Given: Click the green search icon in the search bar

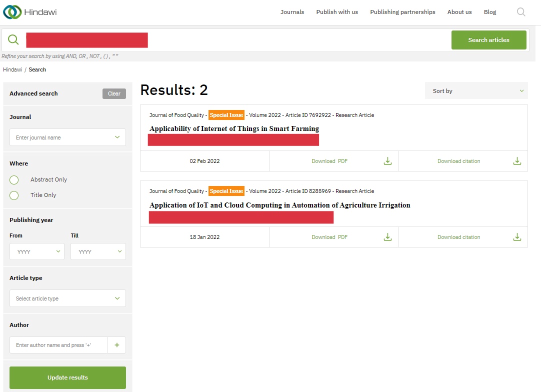Looking at the screenshot, I should [x=13, y=40].
